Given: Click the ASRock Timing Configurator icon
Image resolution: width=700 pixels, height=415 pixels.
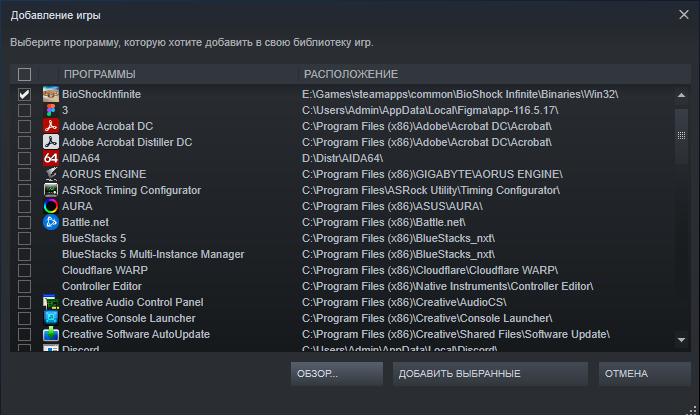Looking at the screenshot, I should (50, 190).
